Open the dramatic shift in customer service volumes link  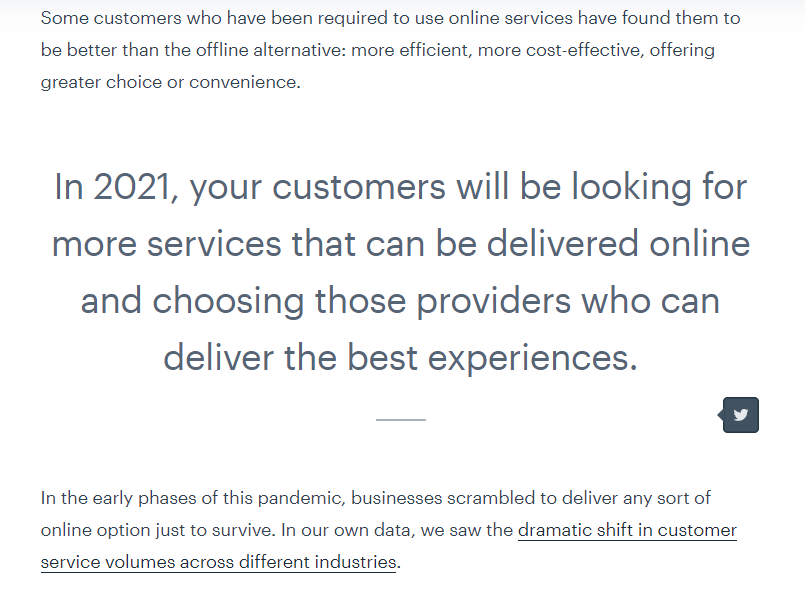point(627,530)
